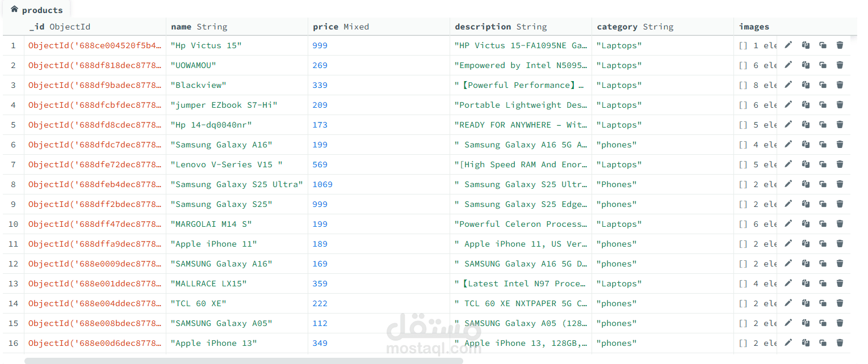Click description "Powerful Celeron Process"
This screenshot has width=868, height=364.
[521, 224]
